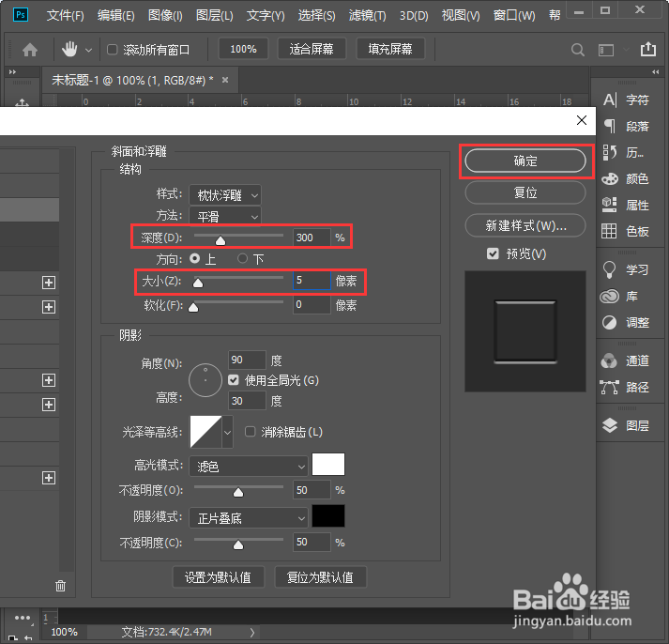Click the Photoshop Ps logo icon

pyautogui.click(x=20, y=15)
